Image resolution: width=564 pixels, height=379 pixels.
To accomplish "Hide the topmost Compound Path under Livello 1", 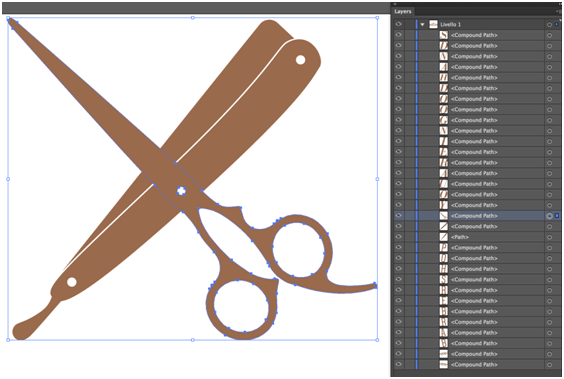I will 399,35.
